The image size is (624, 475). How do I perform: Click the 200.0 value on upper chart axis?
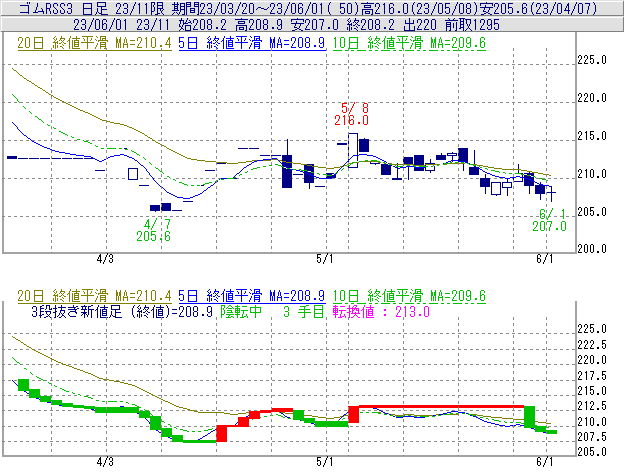pyautogui.click(x=594, y=249)
